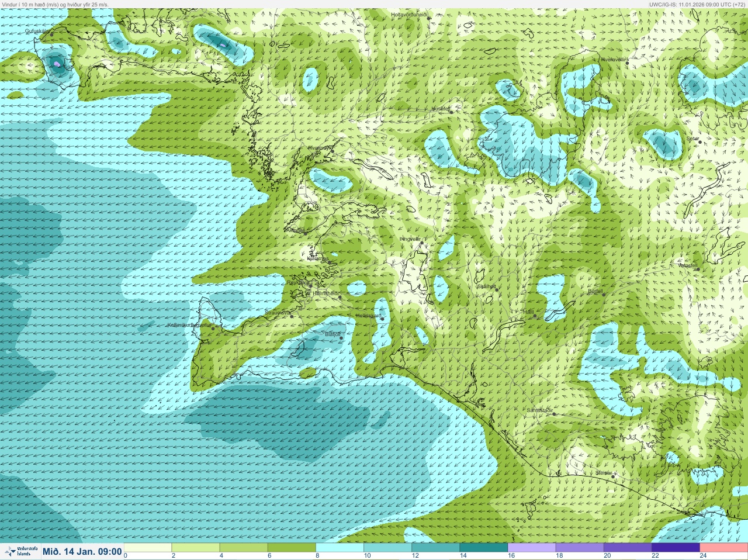
Task: Click the Setur station label
Action: (692, 139)
